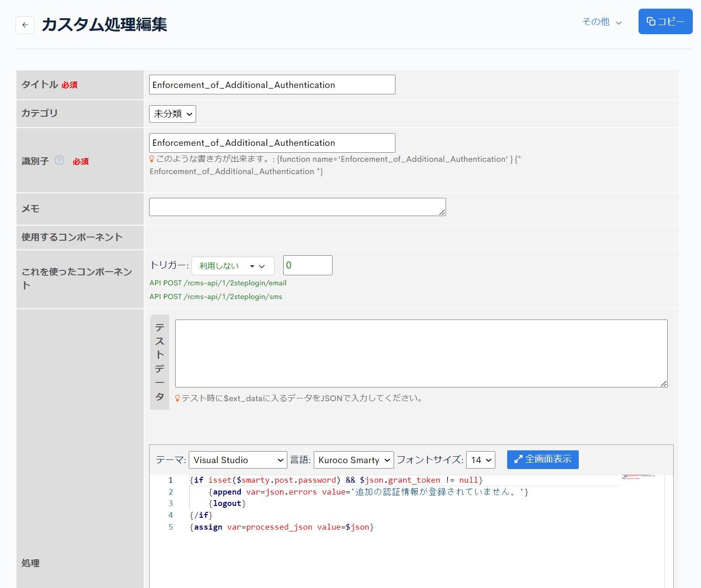Click the メモ text area
This screenshot has height=588, width=701.
297,207
